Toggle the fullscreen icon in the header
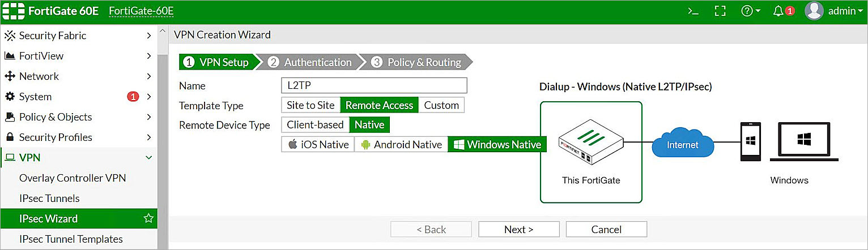The image size is (868, 250). coord(720,11)
